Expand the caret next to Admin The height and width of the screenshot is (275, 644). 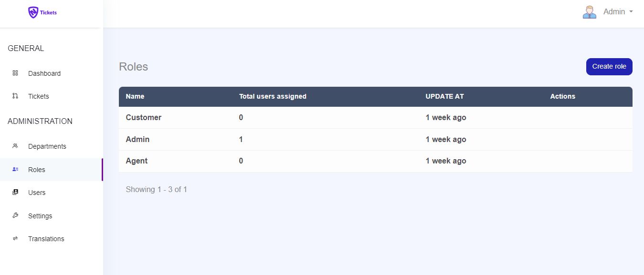coord(631,12)
